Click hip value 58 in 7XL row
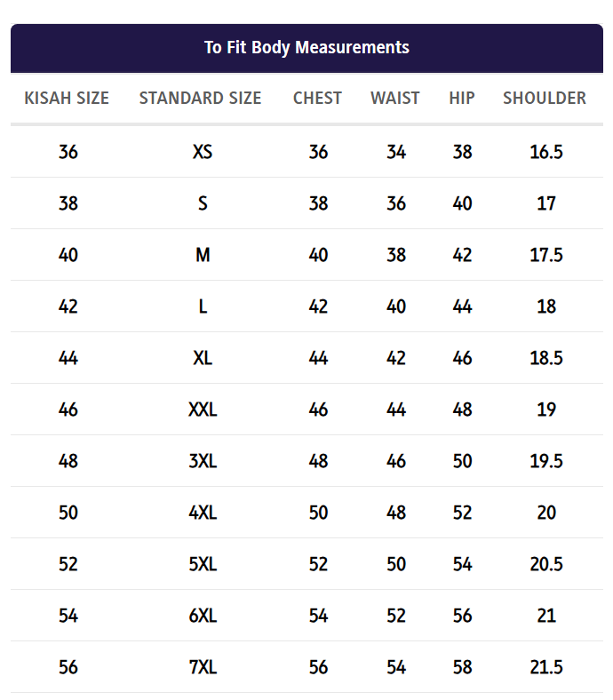The height and width of the screenshot is (700, 613). 462,667
